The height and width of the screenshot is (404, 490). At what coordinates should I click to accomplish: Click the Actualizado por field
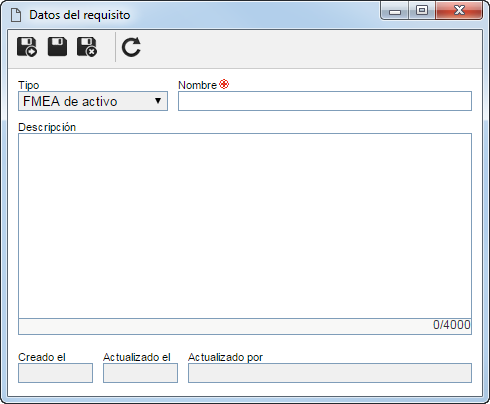tap(330, 373)
